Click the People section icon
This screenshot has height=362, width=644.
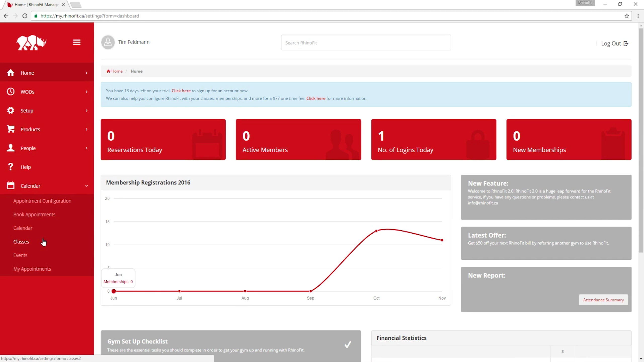10,148
